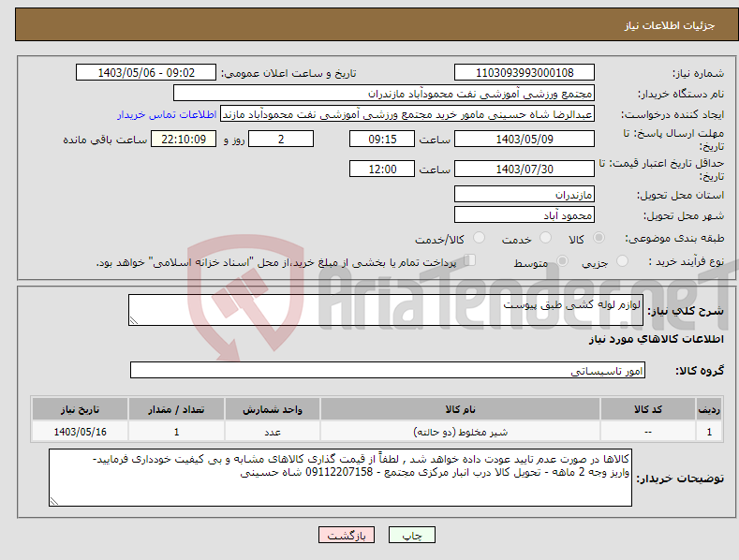Image resolution: width=739 pixels, height=560 pixels.
Task: Select the کالا radio button
Action: coord(599,238)
